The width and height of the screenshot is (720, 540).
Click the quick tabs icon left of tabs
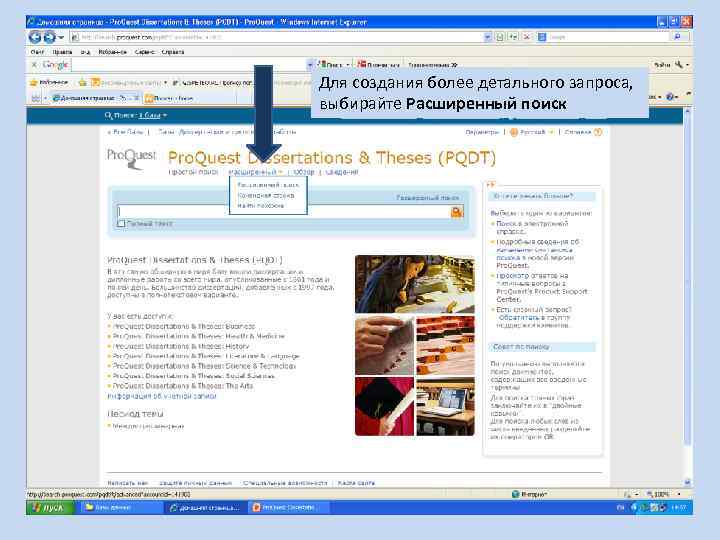tap(35, 98)
